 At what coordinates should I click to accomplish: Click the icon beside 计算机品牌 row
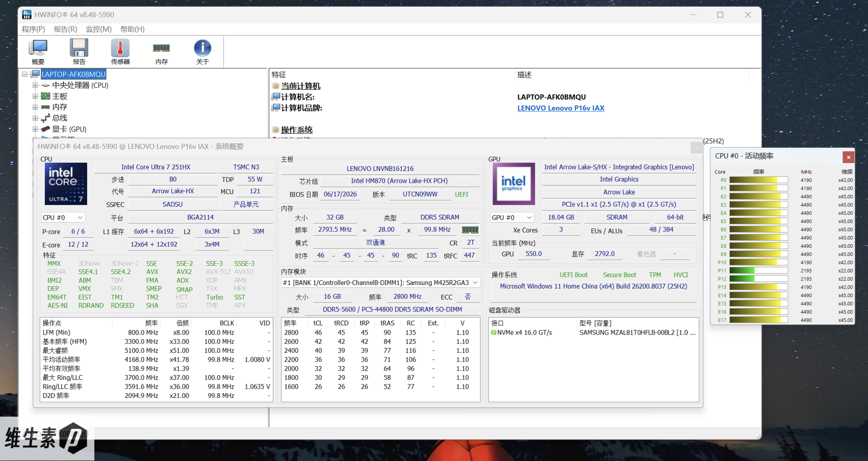pyautogui.click(x=276, y=108)
